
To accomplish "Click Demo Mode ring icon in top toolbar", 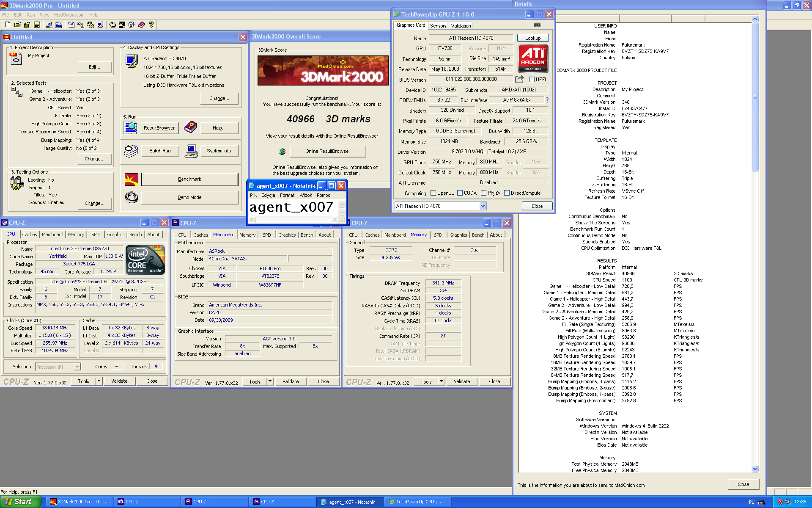I will coord(112,25).
